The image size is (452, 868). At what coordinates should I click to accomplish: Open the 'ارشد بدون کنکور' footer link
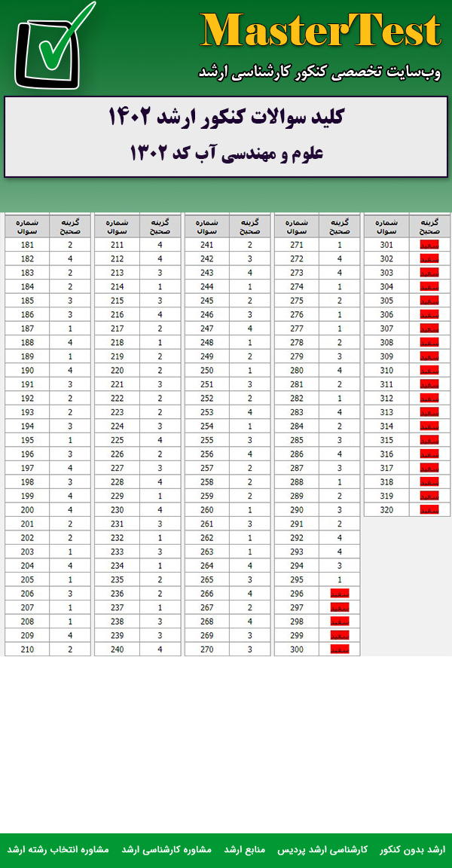[x=412, y=849]
